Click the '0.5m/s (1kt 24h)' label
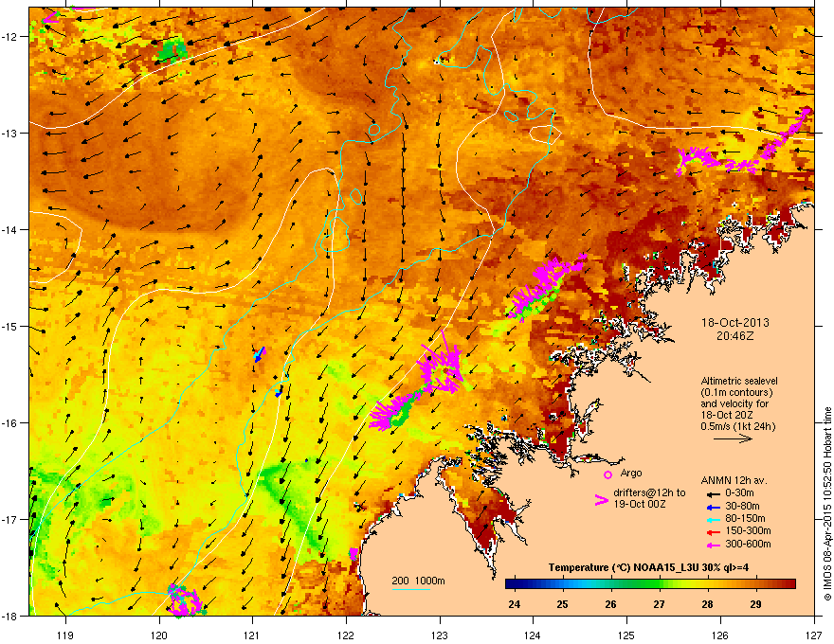 pyautogui.click(x=737, y=426)
